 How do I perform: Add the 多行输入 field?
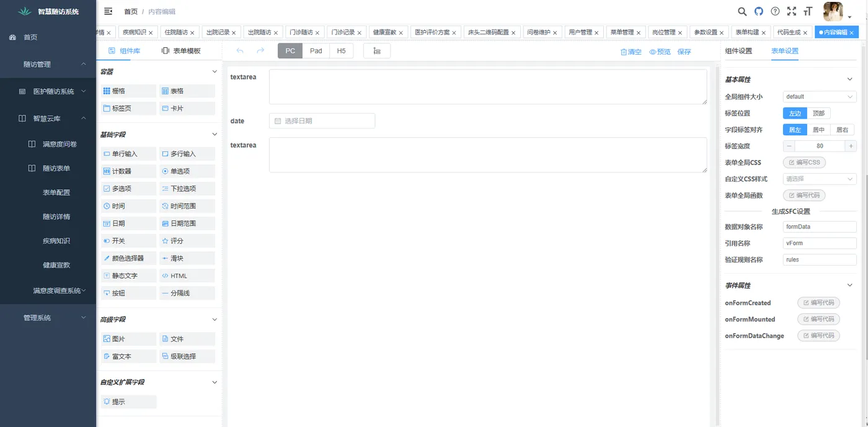(x=187, y=154)
